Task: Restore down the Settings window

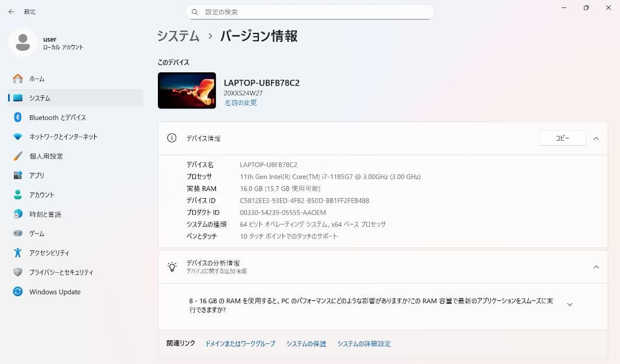Action: tap(586, 8)
